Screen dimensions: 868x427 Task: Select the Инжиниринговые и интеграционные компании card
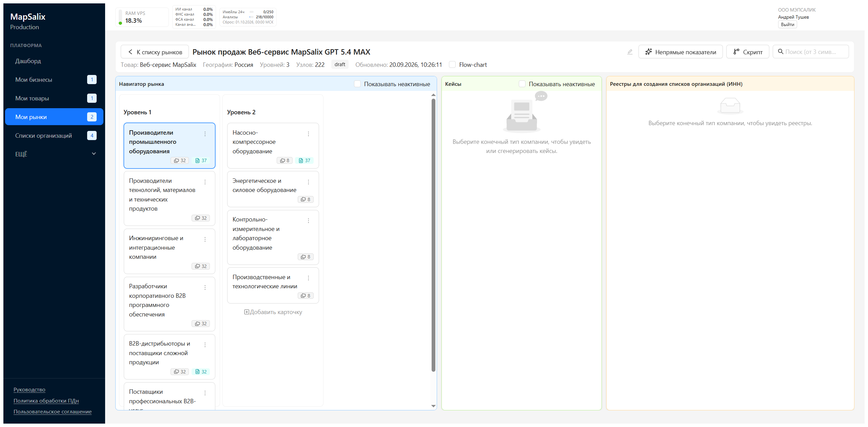(x=170, y=251)
